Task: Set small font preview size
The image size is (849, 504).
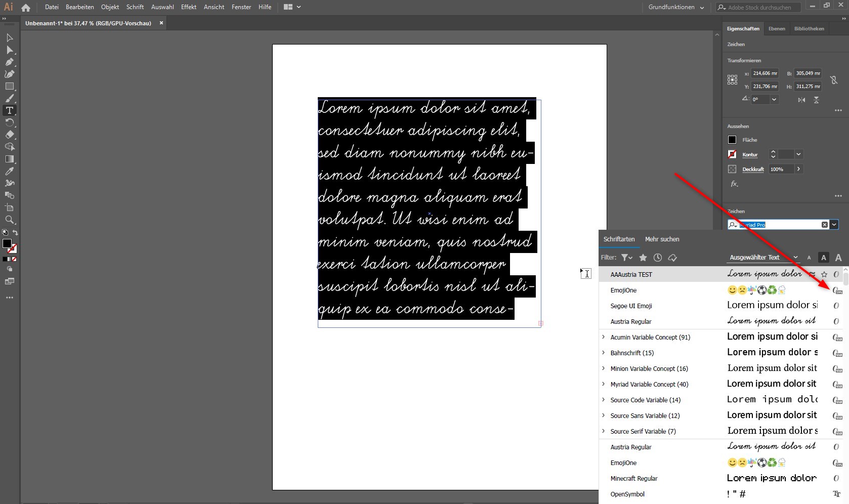Action: click(x=809, y=258)
